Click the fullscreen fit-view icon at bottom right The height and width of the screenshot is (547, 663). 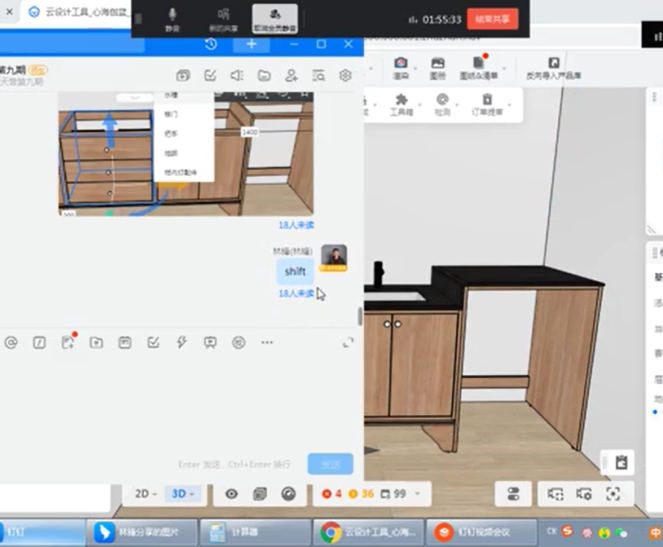(613, 493)
